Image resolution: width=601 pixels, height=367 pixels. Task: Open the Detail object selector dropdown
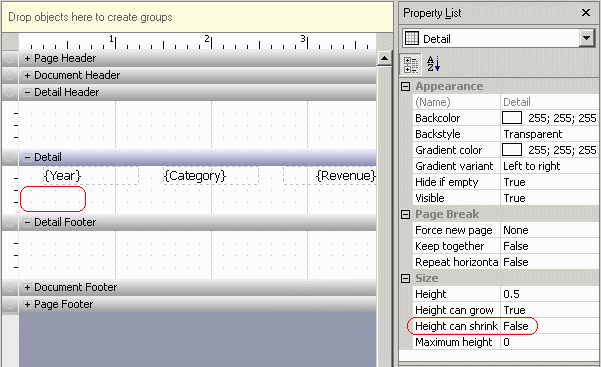[586, 38]
